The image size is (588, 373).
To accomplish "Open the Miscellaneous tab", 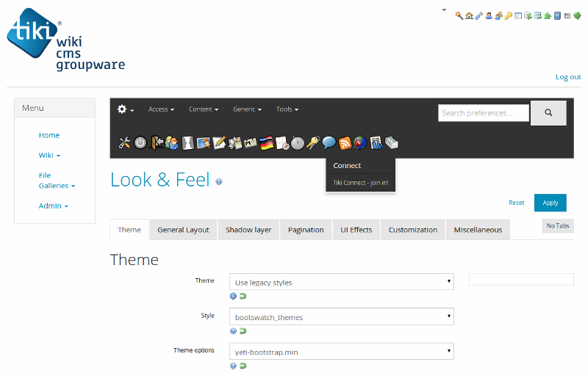I will click(478, 230).
